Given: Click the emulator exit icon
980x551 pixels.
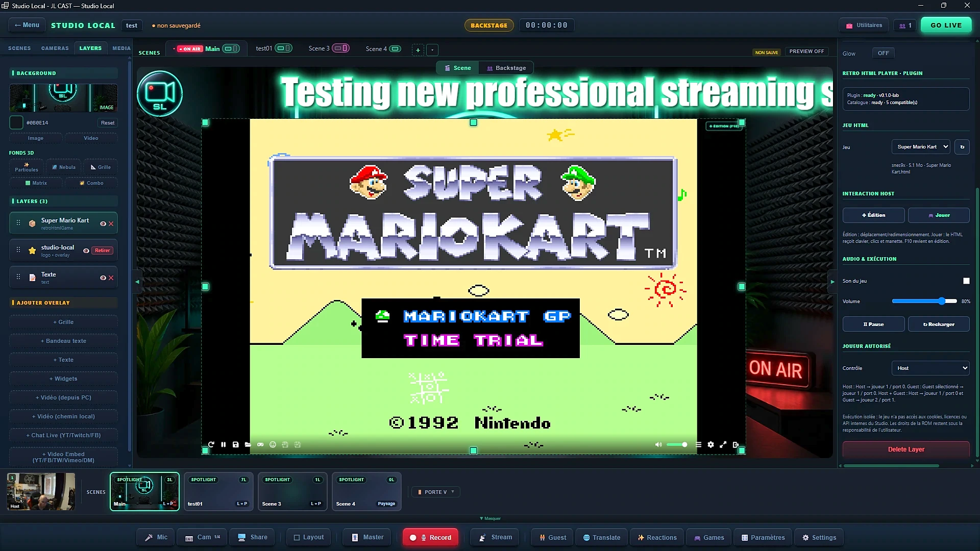Looking at the screenshot, I should point(736,444).
